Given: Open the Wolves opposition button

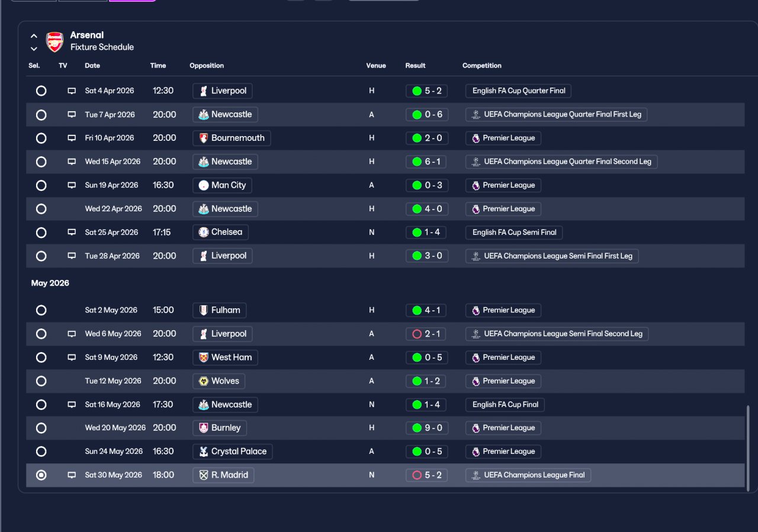Looking at the screenshot, I should 219,381.
